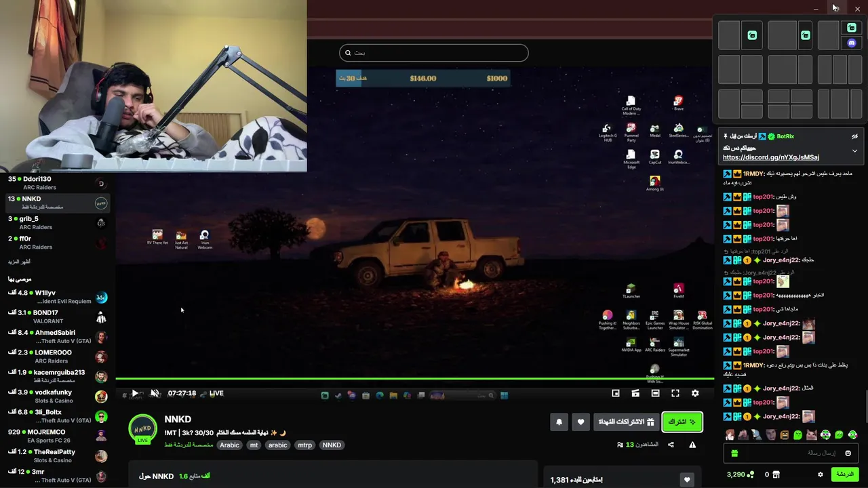This screenshot has width=868, height=488.
Task: Select the NNKD tag
Action: (332, 445)
